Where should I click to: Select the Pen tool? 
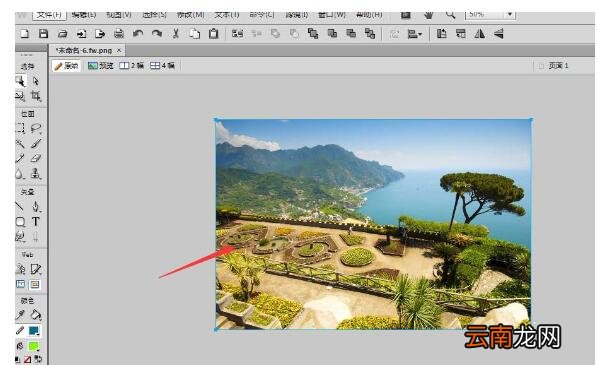click(x=36, y=206)
